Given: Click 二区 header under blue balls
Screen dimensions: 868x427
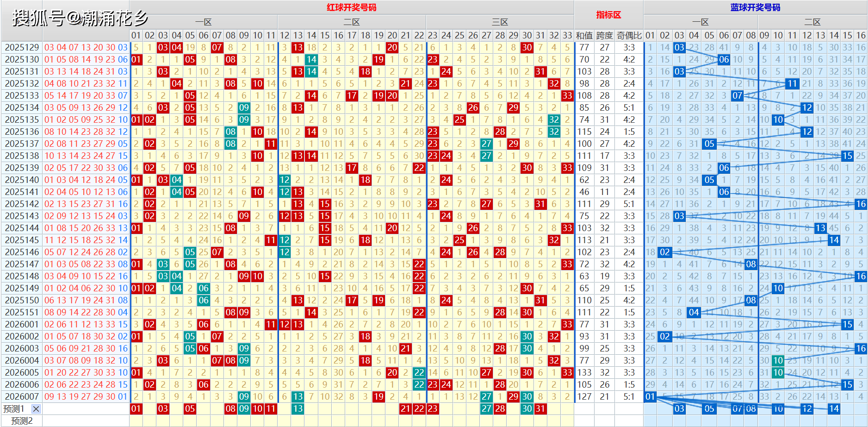Looking at the screenshot, I should point(812,22).
